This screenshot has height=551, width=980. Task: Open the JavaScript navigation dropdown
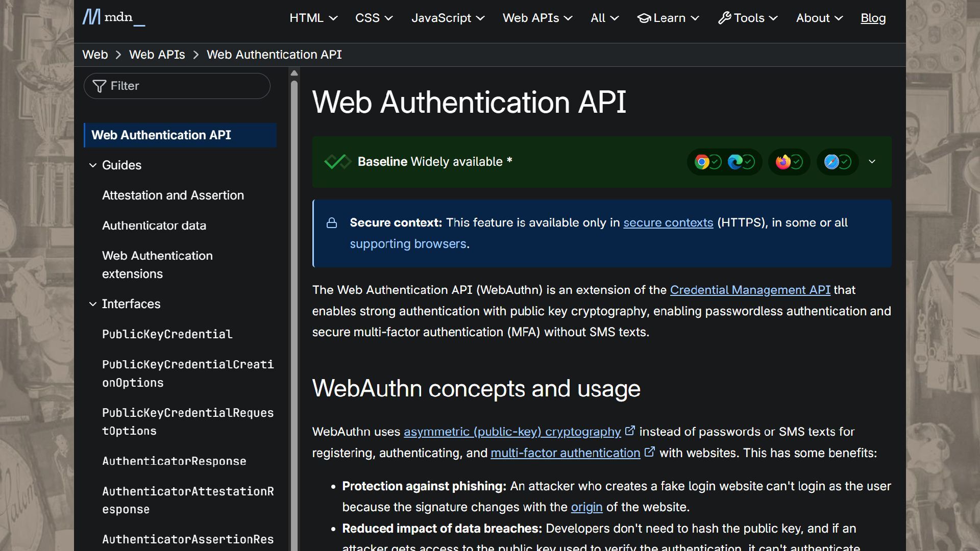(x=448, y=18)
